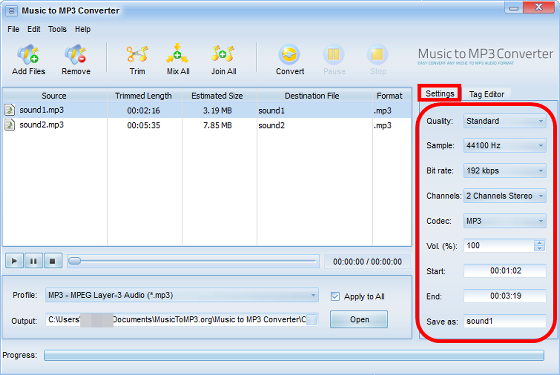Click the Save as name field

click(505, 321)
